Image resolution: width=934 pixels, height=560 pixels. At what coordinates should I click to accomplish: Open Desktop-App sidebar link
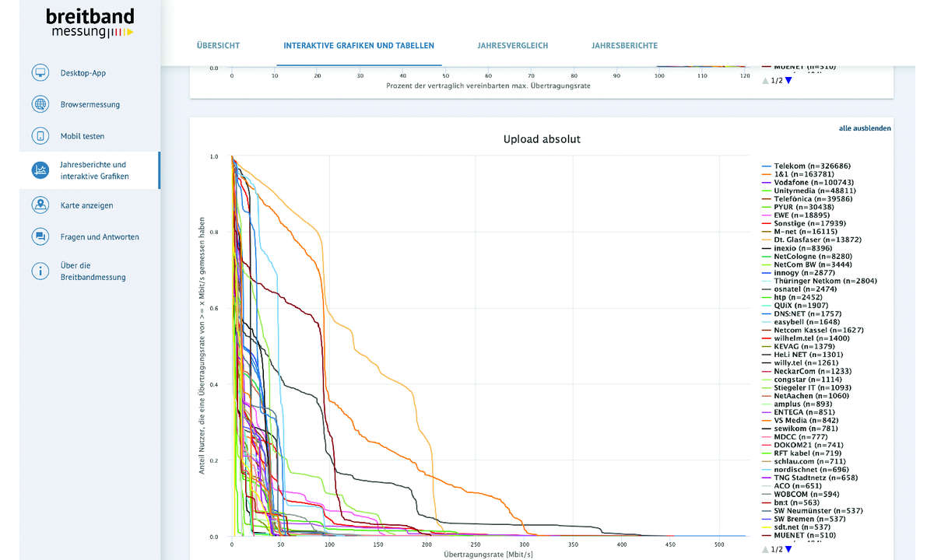[x=83, y=73]
